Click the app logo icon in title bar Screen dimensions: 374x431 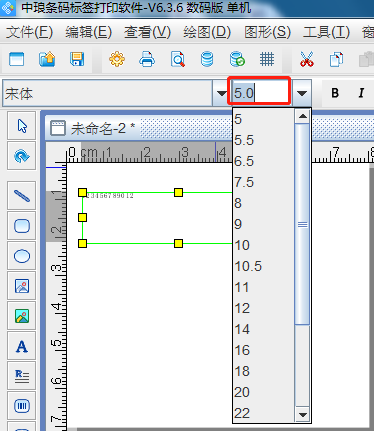point(7,8)
